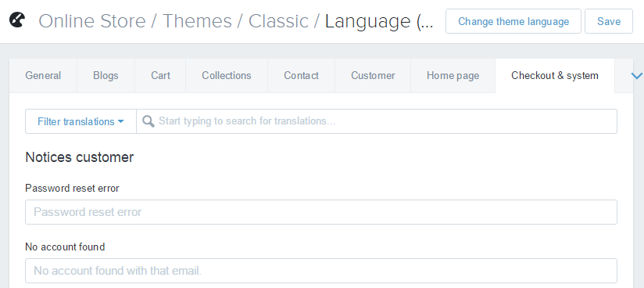The image size is (644, 288).
Task: Select the Checkout & system tab
Action: (555, 76)
